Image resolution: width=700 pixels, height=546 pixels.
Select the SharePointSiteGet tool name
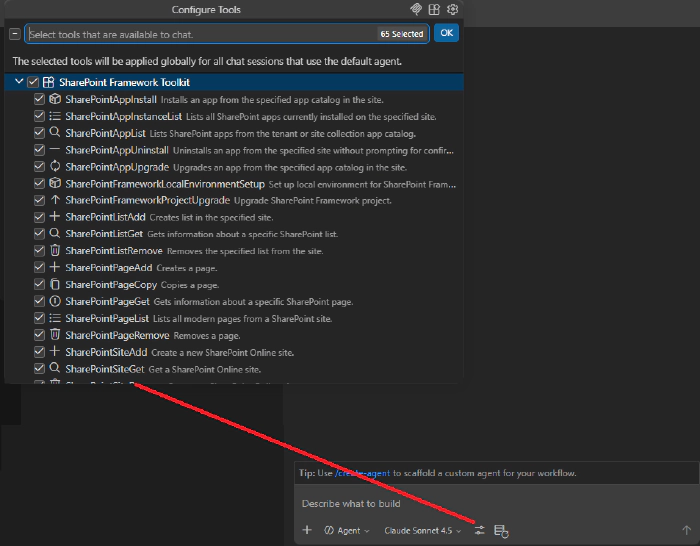point(104,369)
